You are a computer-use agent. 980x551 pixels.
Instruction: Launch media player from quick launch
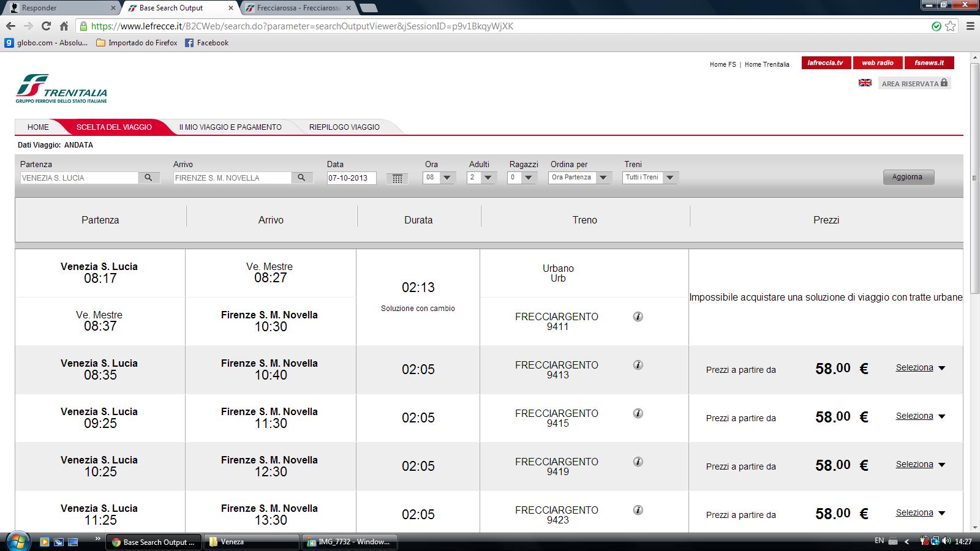[x=44, y=542]
